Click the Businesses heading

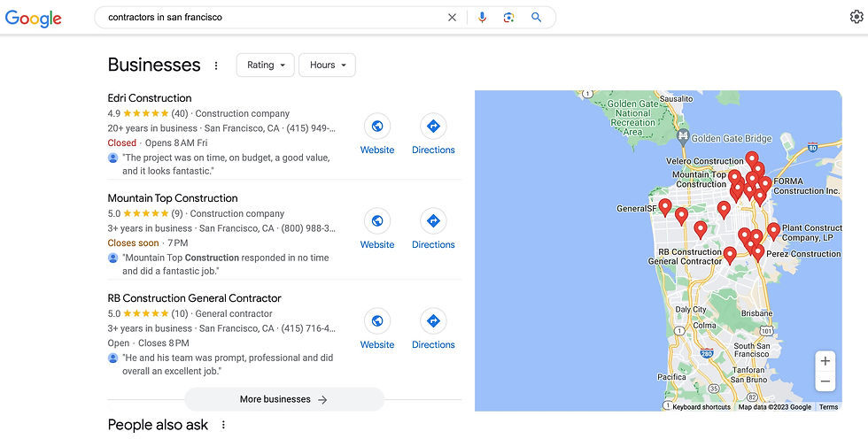click(x=154, y=65)
